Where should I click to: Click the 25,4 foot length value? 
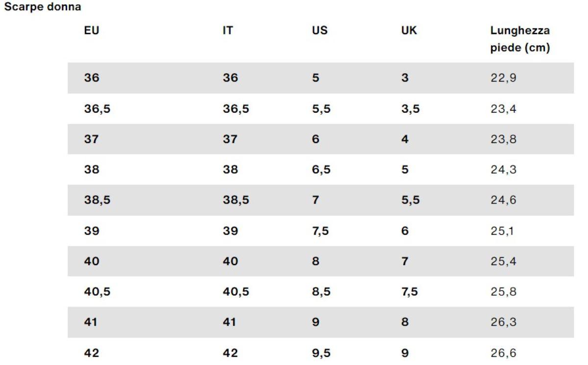(x=503, y=261)
